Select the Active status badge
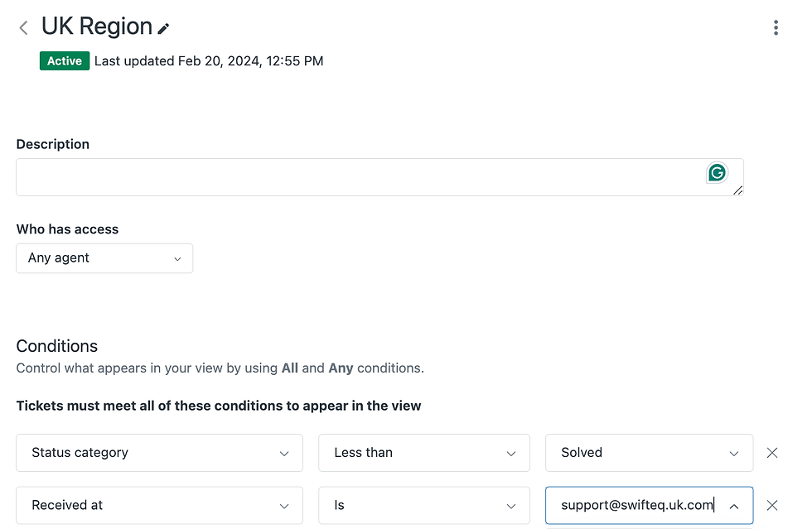The image size is (812, 529). [64, 60]
